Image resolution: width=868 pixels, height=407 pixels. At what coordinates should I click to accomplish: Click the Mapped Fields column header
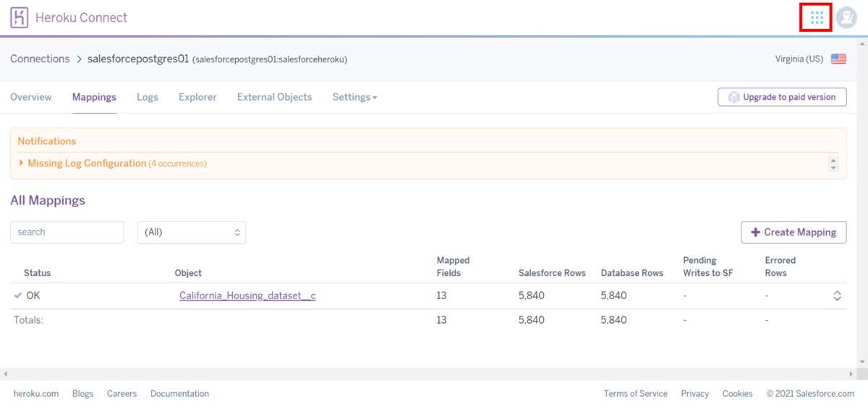click(453, 267)
